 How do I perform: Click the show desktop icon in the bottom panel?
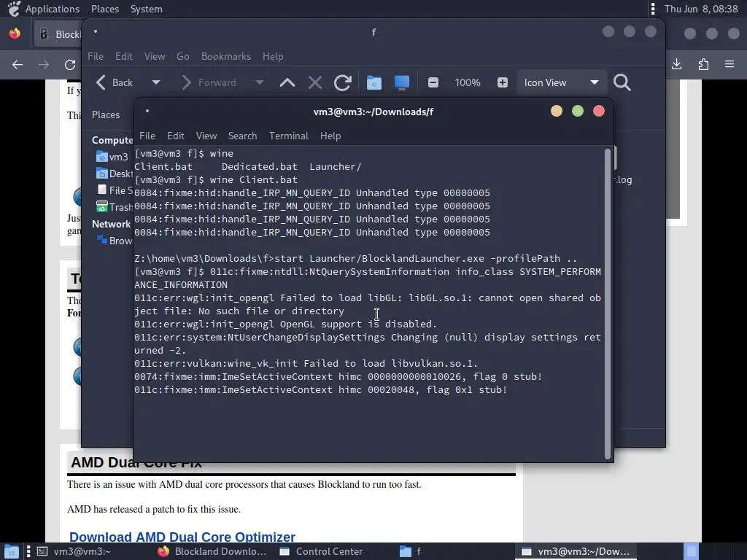11,551
